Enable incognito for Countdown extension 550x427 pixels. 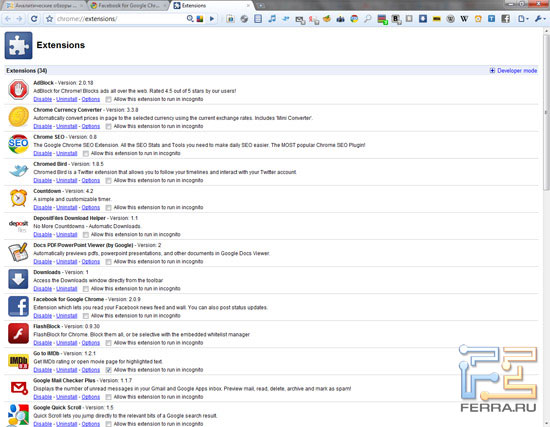point(108,207)
